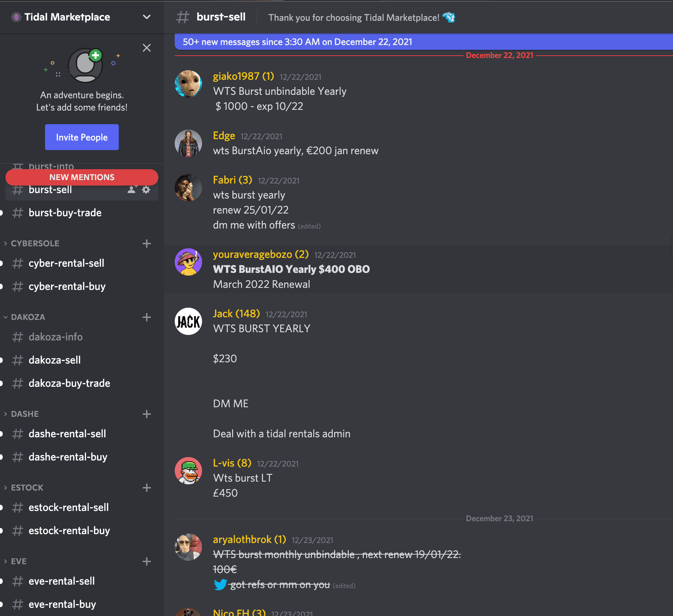Add channel to EVE category

(147, 561)
